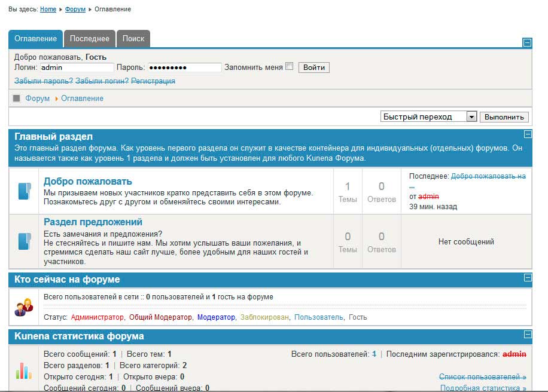Click the online users people icon

pos(24,307)
